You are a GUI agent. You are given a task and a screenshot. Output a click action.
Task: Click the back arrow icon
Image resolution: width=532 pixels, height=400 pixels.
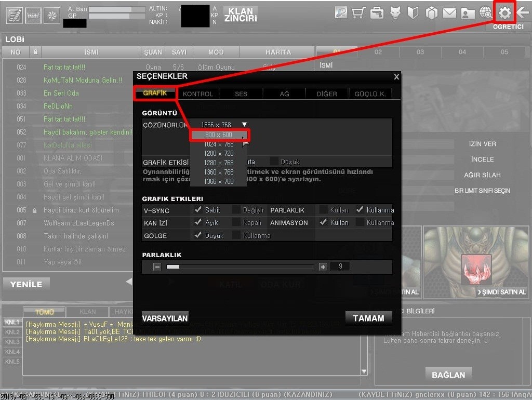(523, 13)
